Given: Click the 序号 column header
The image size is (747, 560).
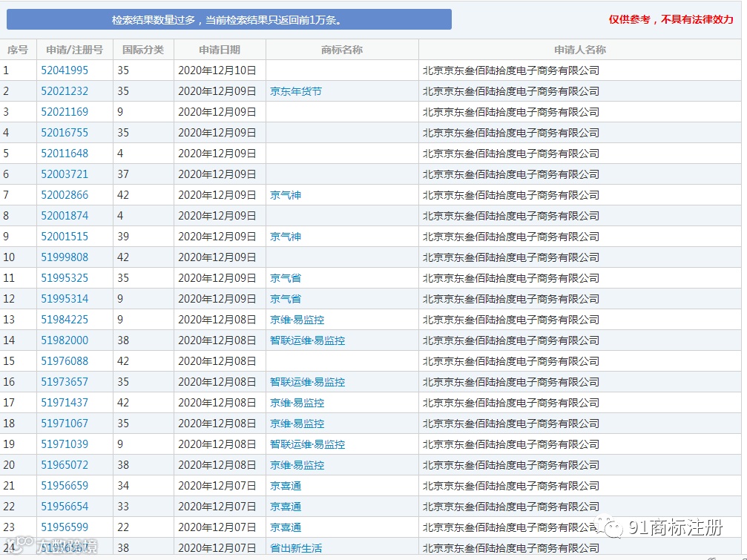Looking at the screenshot, I should [18, 50].
